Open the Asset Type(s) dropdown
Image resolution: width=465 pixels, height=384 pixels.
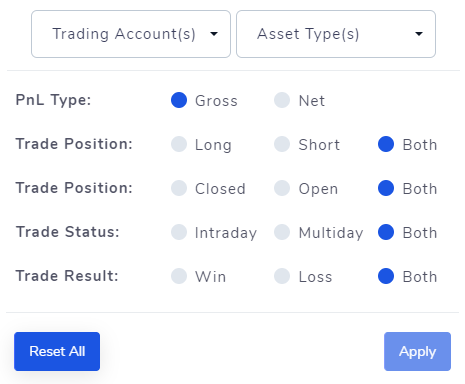pos(336,34)
